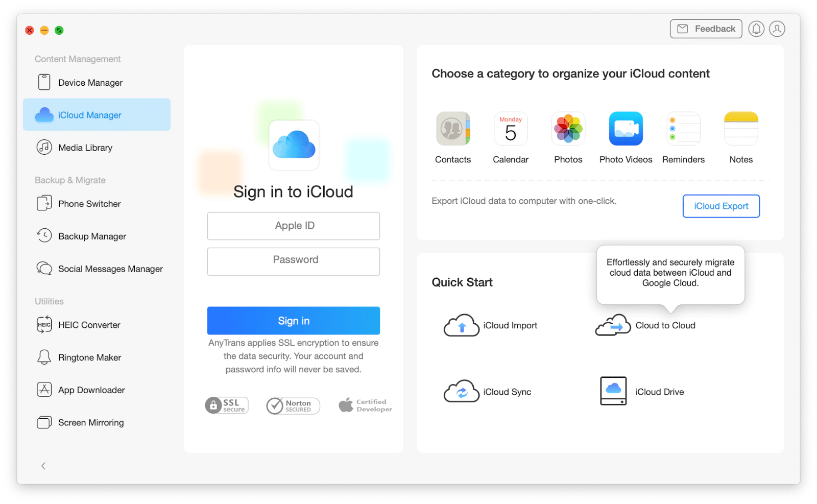Select iCloud Manager in sidebar
817x504 pixels.
coord(97,115)
